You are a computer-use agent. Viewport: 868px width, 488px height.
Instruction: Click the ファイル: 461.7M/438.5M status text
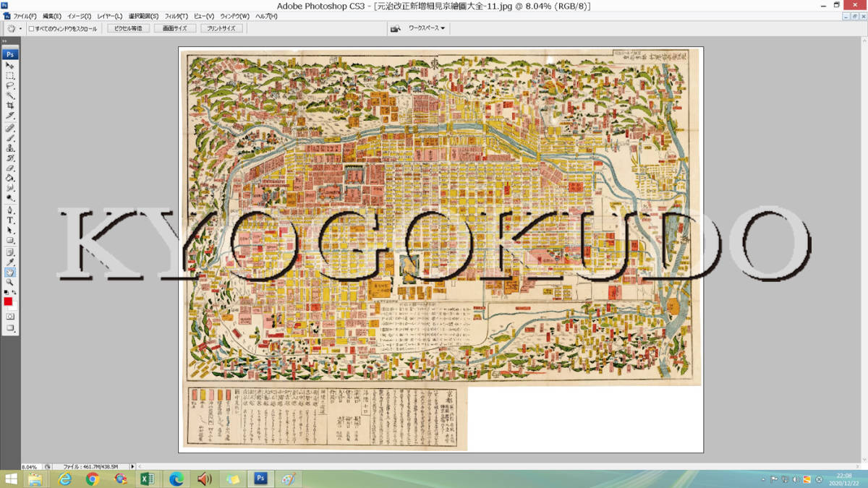[x=91, y=467]
